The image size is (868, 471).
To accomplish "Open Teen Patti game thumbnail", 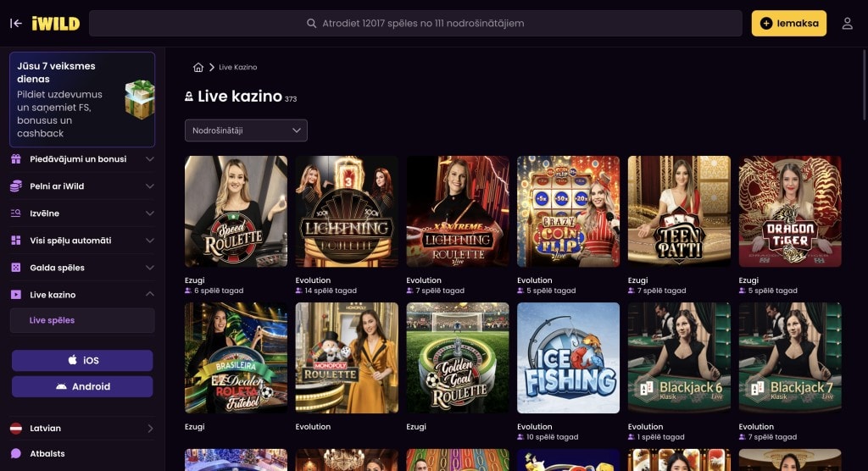I will coord(679,212).
